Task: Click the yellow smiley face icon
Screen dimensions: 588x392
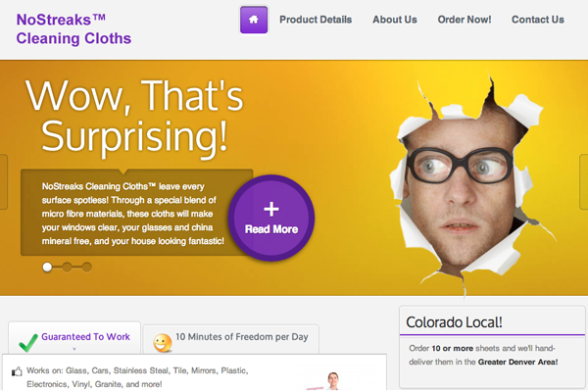Action: [163, 343]
